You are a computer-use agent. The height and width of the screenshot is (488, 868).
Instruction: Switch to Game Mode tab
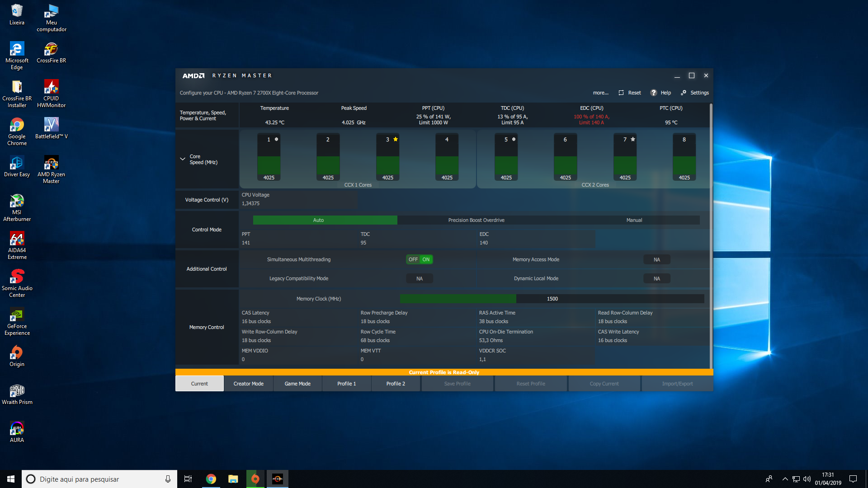pyautogui.click(x=297, y=384)
